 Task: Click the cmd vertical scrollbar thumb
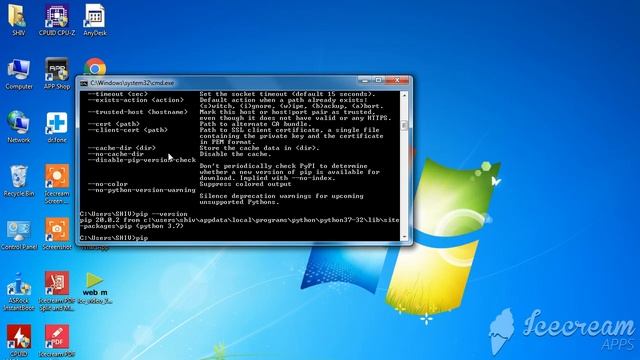pos(404,125)
